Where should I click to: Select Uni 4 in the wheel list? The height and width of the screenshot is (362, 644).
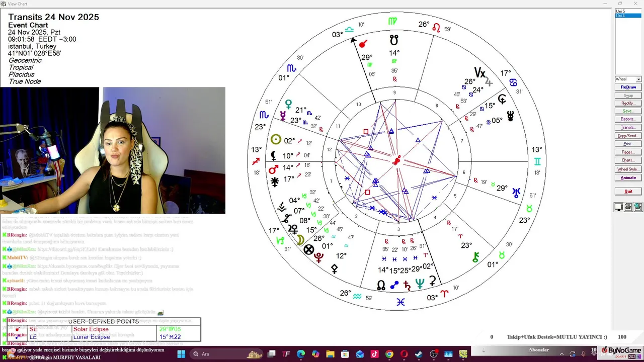(628, 16)
